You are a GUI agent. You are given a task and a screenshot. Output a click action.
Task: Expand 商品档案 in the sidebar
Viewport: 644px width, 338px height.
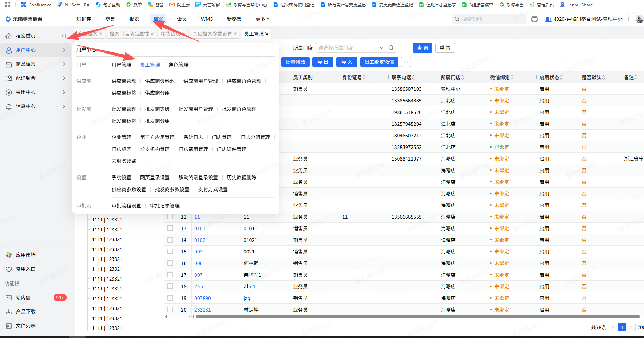click(x=35, y=64)
